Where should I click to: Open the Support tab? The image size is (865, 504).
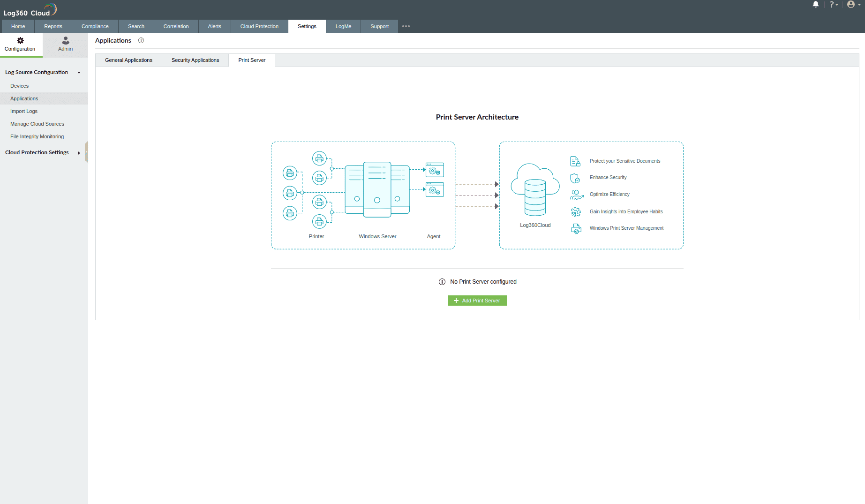380,26
